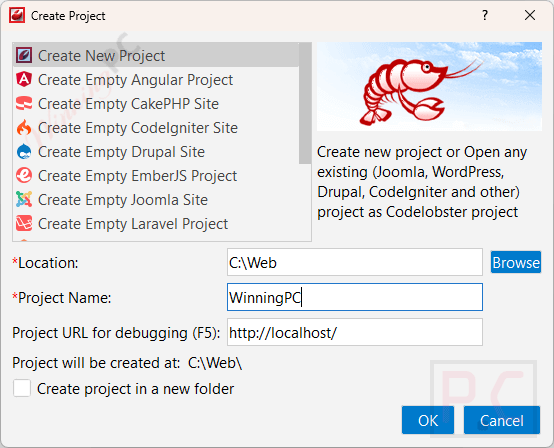
Task: Click the EmberJS logo icon
Action: point(24,176)
